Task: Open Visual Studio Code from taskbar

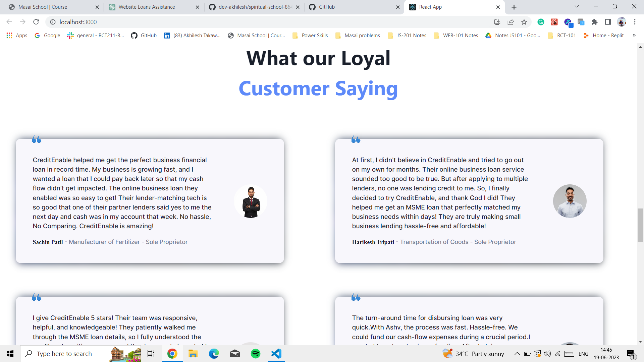Action: (276, 354)
